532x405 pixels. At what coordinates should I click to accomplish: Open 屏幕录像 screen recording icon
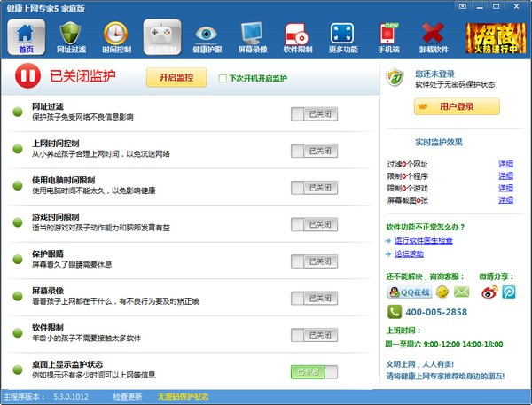pos(250,35)
